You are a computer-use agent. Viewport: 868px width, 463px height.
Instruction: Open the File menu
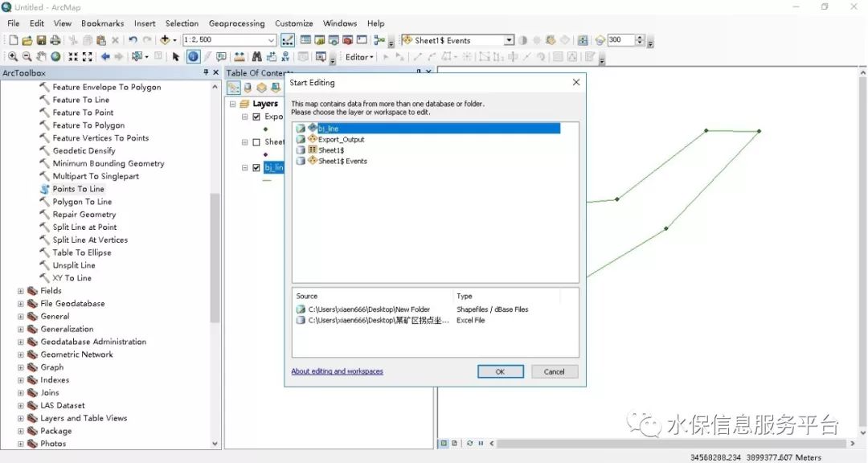(14, 23)
